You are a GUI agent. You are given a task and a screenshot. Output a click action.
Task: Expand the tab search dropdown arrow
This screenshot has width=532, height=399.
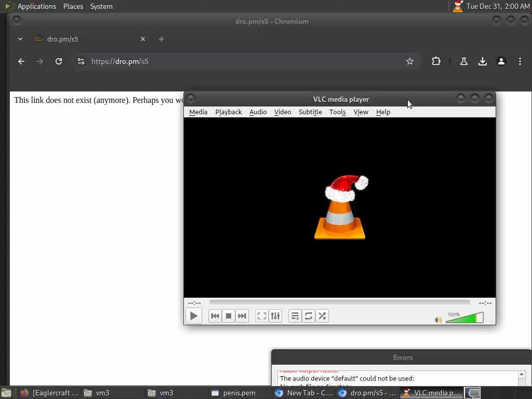[x=20, y=39]
